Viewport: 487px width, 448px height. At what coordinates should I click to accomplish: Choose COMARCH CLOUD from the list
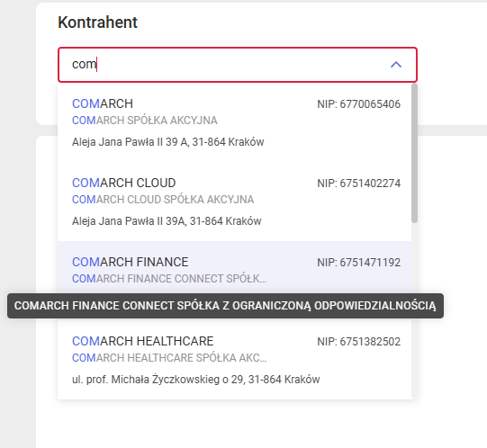coord(234,202)
